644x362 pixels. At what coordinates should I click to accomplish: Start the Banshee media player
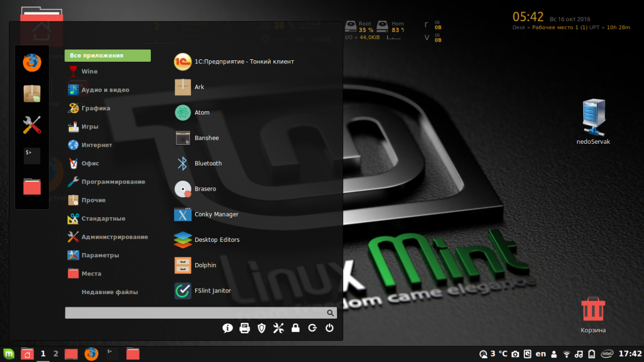click(197, 138)
